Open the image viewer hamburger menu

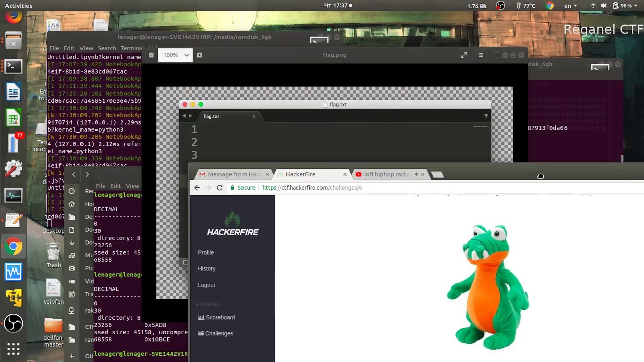click(x=480, y=55)
